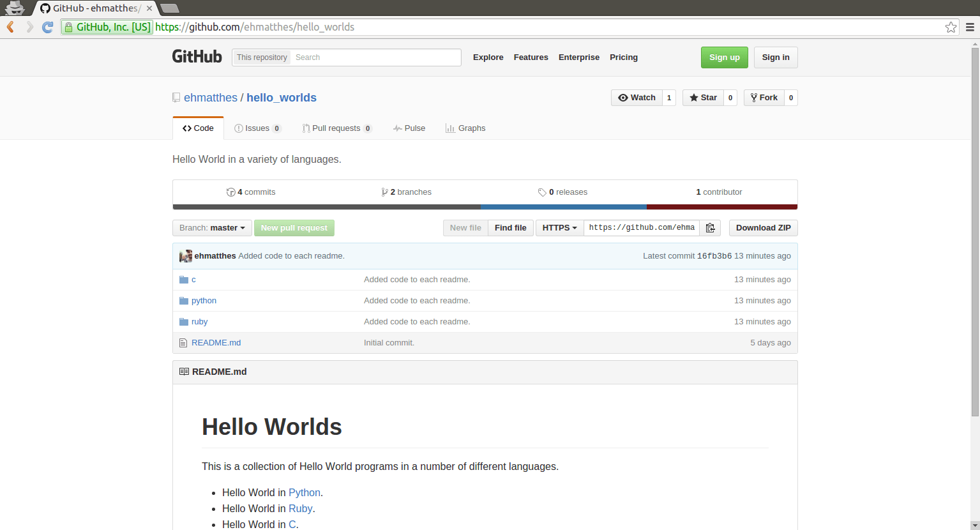Click the ehmatthes avatar in the commit bar
Viewport: 980px width, 530px height.
pos(186,256)
